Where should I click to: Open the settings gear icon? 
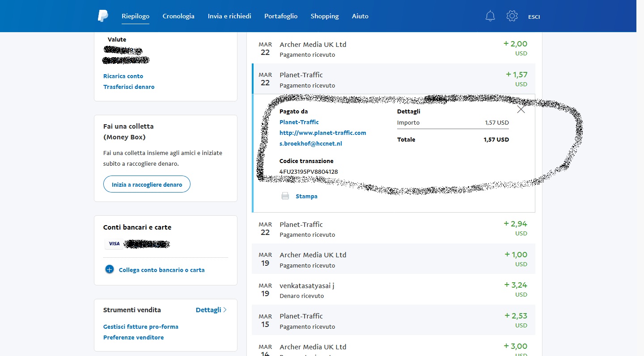[x=512, y=16]
